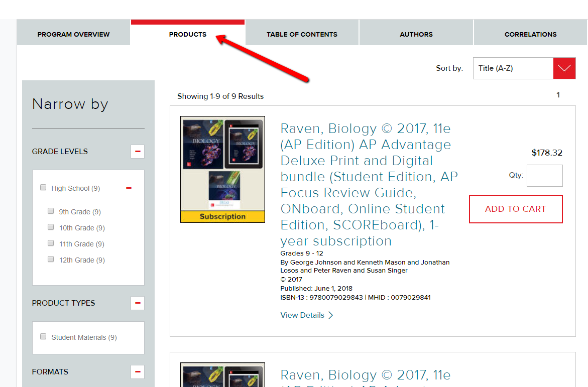Open the Sort by dropdown arrow
Image resolution: width=588 pixels, height=387 pixels.
(563, 68)
